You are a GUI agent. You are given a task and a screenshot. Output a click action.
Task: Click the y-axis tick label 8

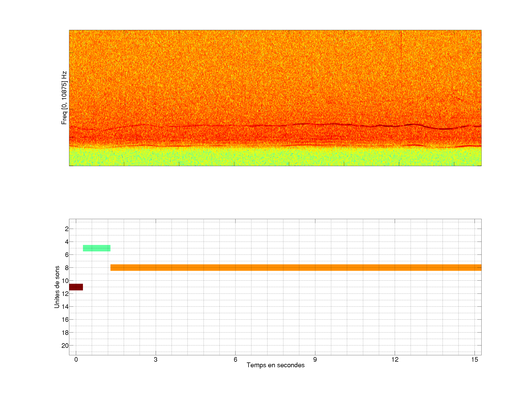point(67,268)
